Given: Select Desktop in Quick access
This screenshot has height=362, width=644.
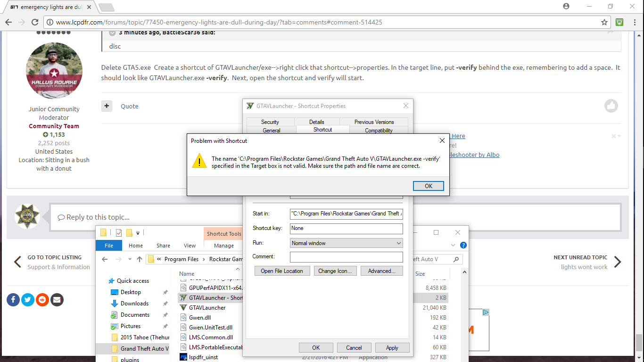Looking at the screenshot, I should pos(131,292).
